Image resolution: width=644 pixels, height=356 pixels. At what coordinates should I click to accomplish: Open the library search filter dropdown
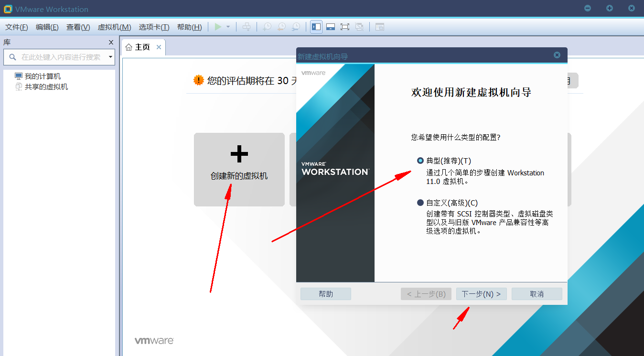[x=111, y=57]
